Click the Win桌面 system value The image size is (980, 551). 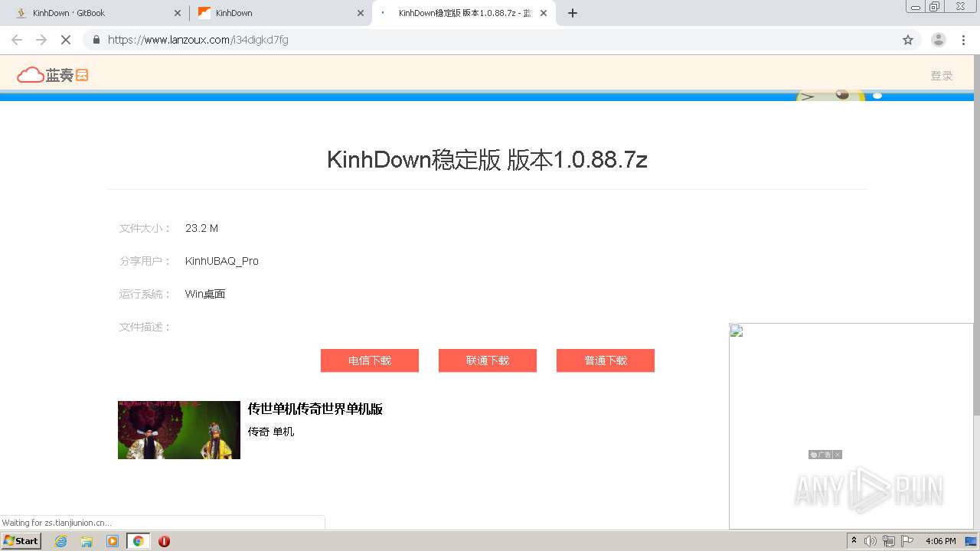(x=205, y=294)
